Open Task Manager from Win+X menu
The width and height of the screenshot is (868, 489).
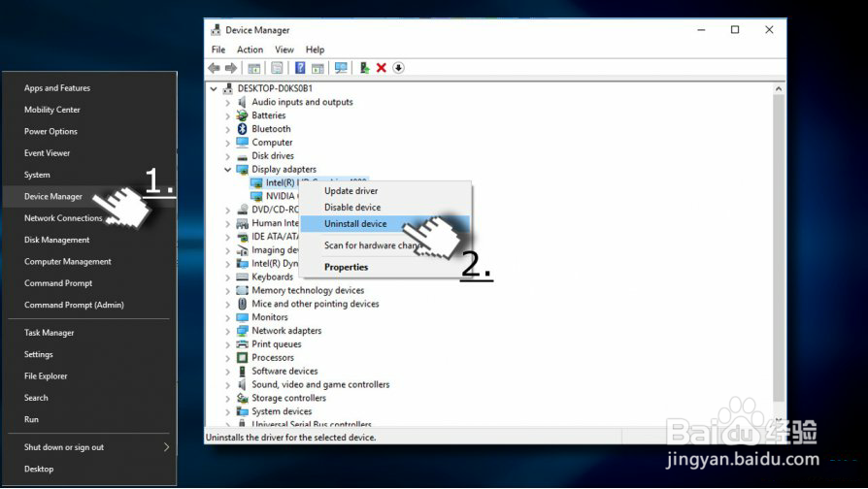point(89,333)
